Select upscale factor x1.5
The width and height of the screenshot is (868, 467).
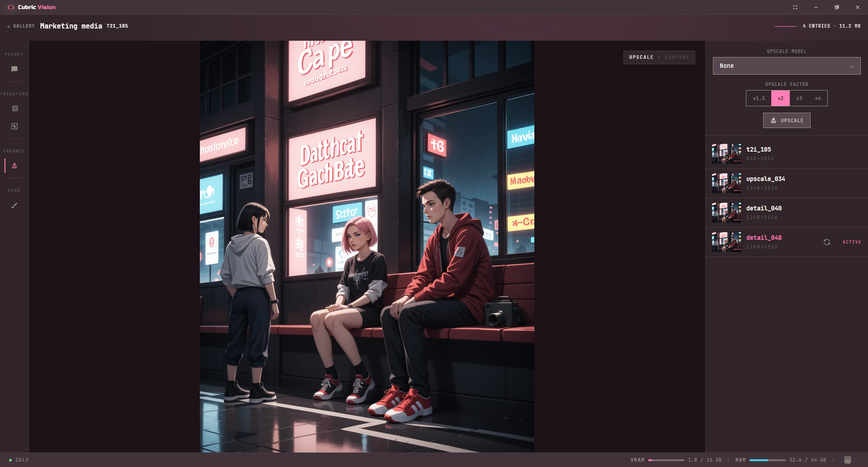pos(759,98)
